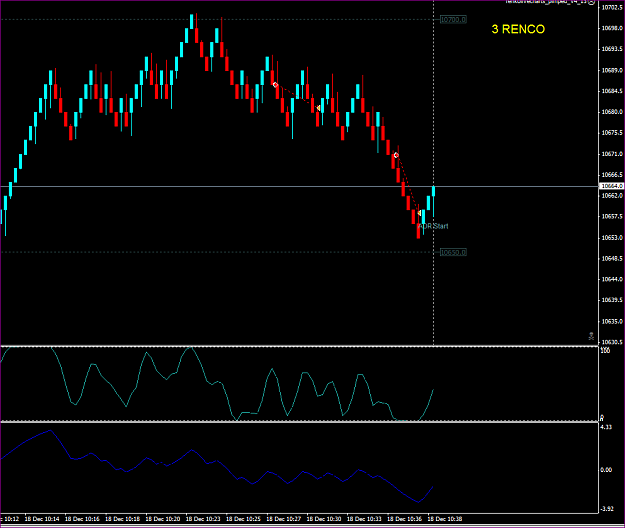Click price scale value 10702.5
Screen dimensions: 625x528
pyautogui.click(x=612, y=7)
